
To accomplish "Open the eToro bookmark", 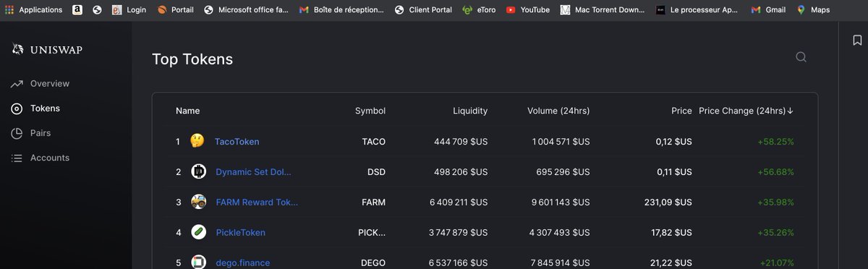I will coord(480,10).
